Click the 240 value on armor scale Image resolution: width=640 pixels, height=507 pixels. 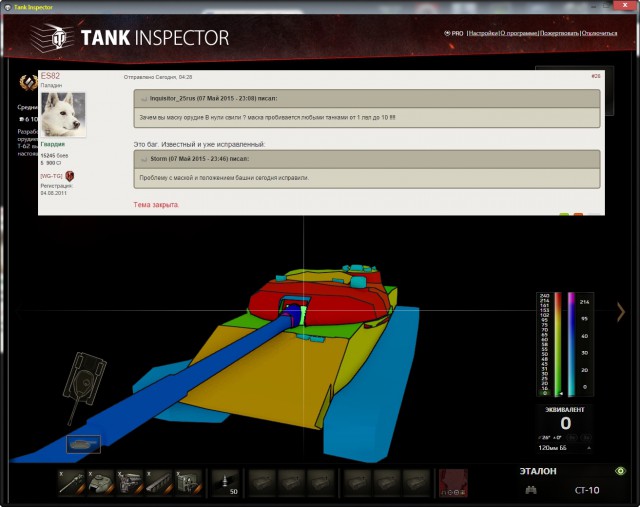[x=544, y=296]
